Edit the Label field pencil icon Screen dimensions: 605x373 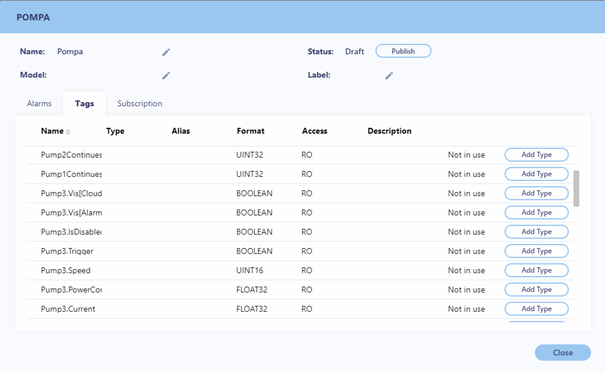[389, 76]
